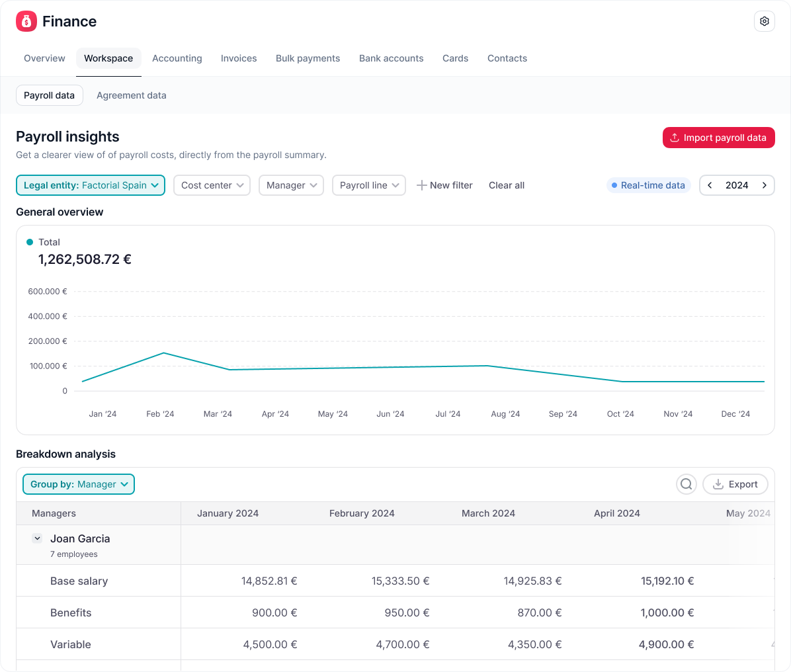Go to previous year with left arrow
The width and height of the screenshot is (791, 672).
[x=710, y=185]
